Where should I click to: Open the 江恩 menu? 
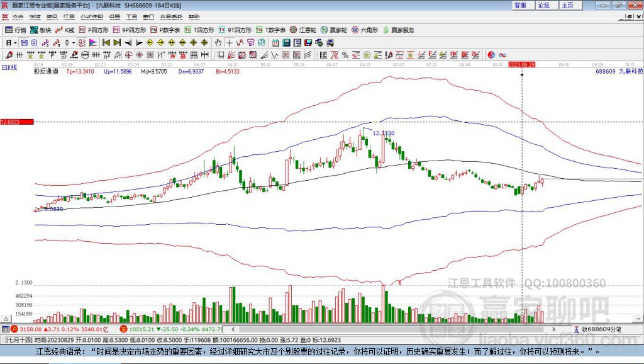[x=69, y=17]
